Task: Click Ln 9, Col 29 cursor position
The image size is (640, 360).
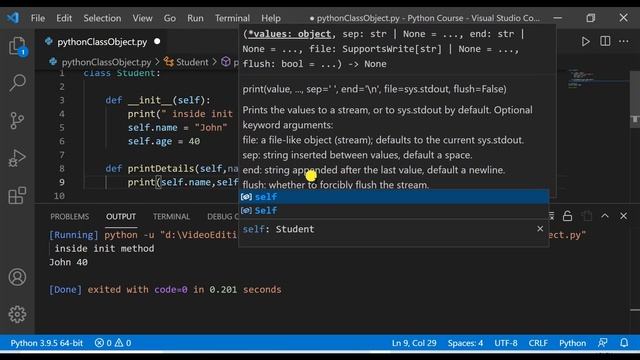Action: (414, 343)
